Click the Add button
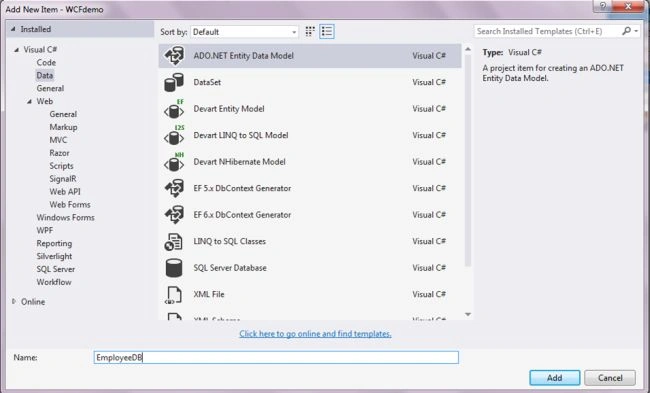650x393 pixels. click(554, 378)
